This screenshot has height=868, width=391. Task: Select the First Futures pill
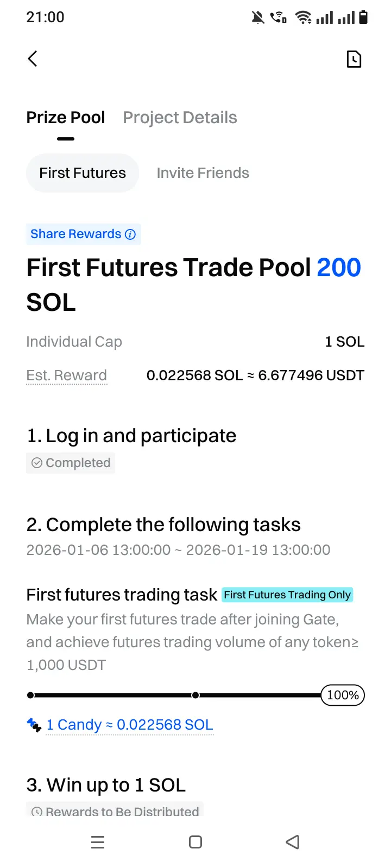coord(83,173)
